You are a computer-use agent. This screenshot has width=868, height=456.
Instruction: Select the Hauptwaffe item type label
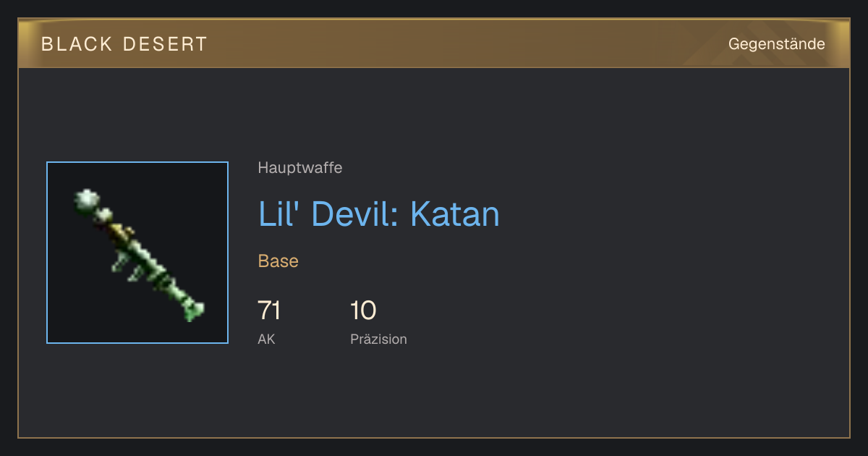(299, 168)
